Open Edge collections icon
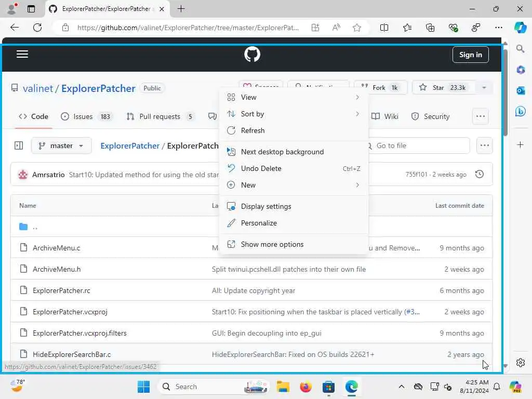Image resolution: width=532 pixels, height=399 pixels. [x=430, y=28]
